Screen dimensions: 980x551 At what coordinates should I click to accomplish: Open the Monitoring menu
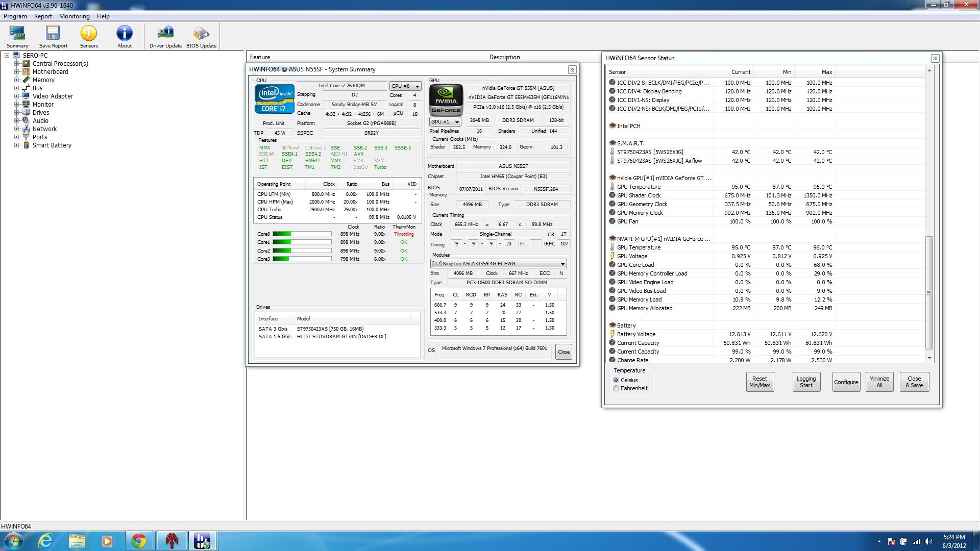point(74,16)
